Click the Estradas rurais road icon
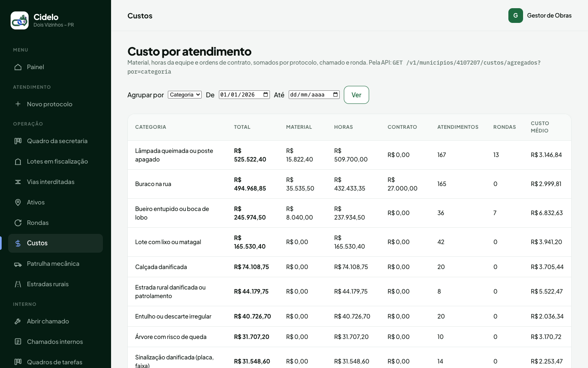 pos(18,284)
